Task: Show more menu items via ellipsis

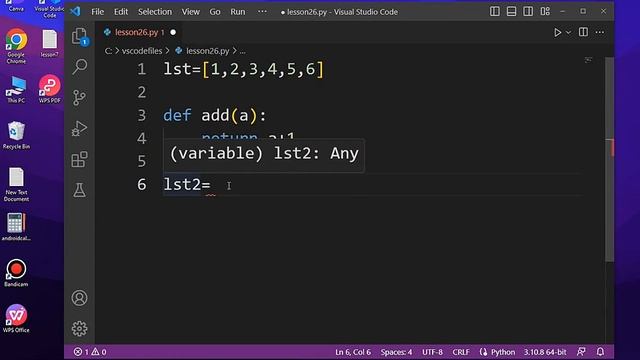Action: [262, 12]
